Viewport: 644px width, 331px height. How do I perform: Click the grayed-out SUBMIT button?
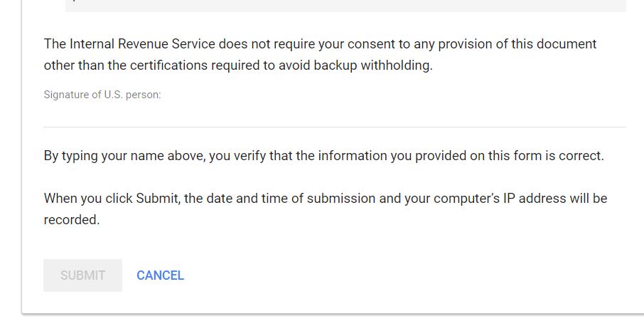[x=82, y=275]
